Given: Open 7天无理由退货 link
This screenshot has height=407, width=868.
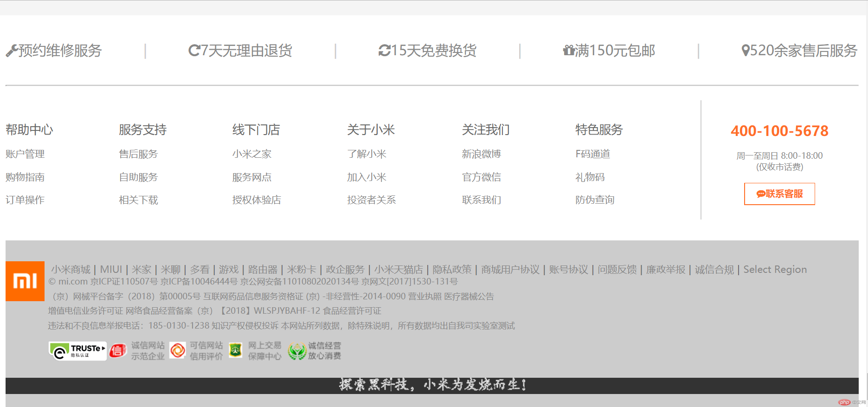Looking at the screenshot, I should [246, 51].
